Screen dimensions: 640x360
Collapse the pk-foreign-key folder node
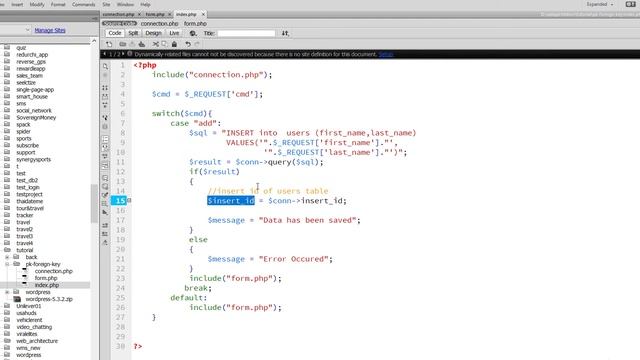pos(7,264)
